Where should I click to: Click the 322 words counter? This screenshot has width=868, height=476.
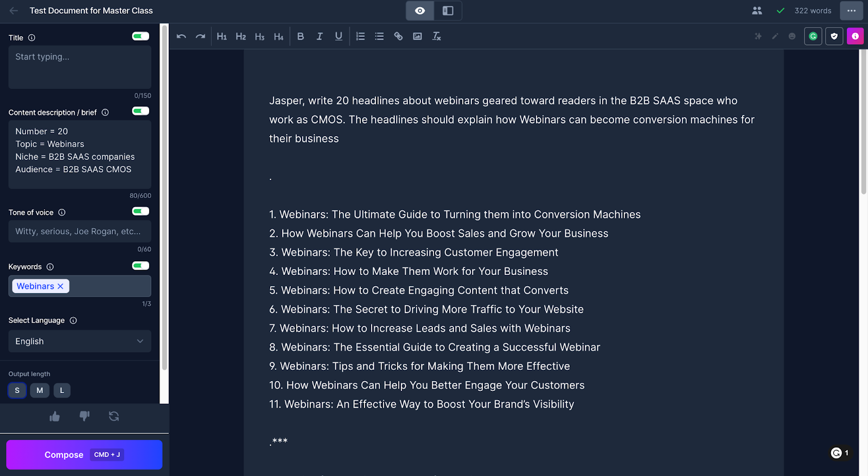813,11
